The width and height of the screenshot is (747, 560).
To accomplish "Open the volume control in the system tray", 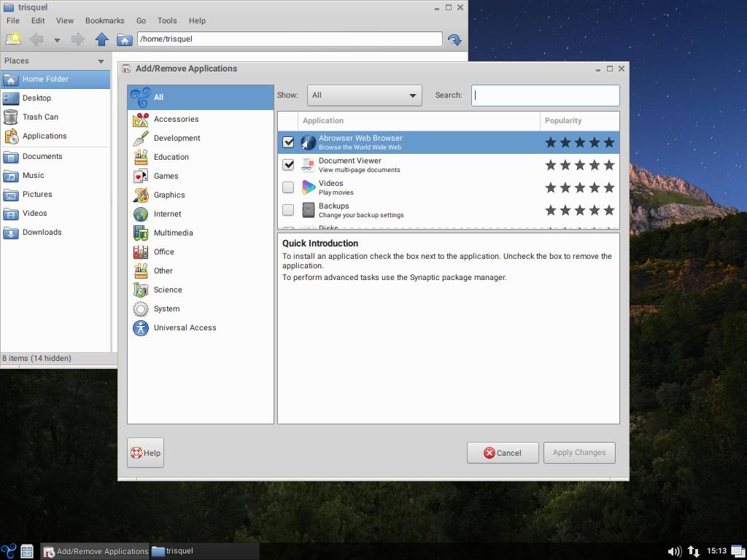I will tap(674, 551).
